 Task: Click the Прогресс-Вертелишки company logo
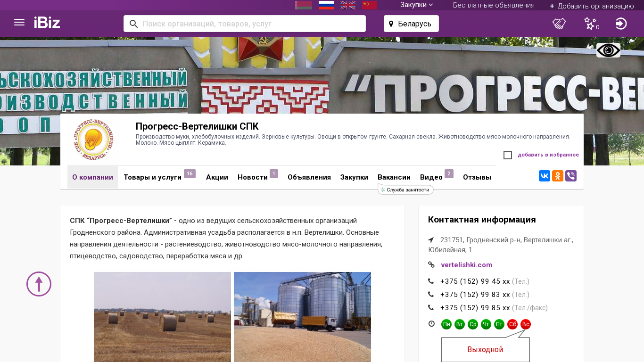pyautogui.click(x=93, y=140)
